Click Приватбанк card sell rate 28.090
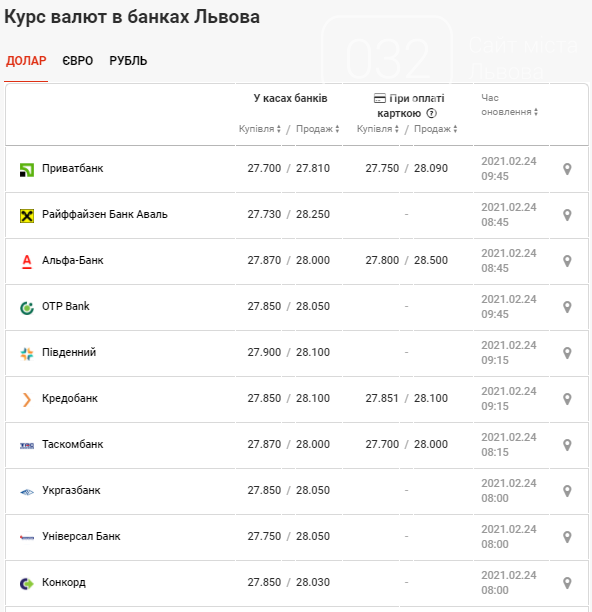 [431, 169]
